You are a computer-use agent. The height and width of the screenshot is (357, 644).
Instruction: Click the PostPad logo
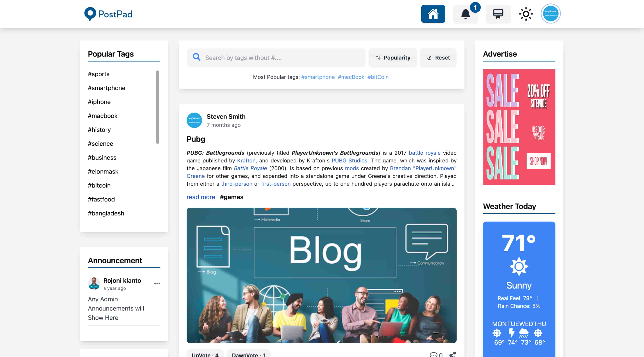(x=108, y=14)
